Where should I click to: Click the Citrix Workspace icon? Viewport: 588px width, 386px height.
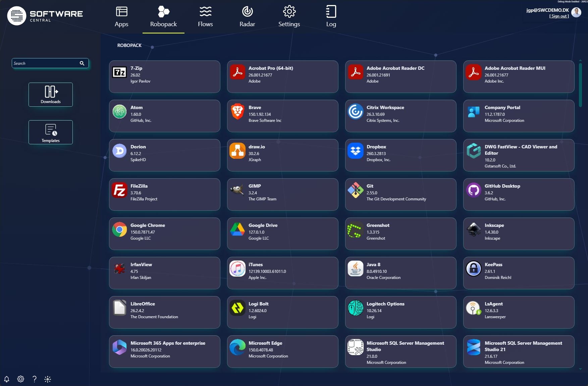pos(356,111)
